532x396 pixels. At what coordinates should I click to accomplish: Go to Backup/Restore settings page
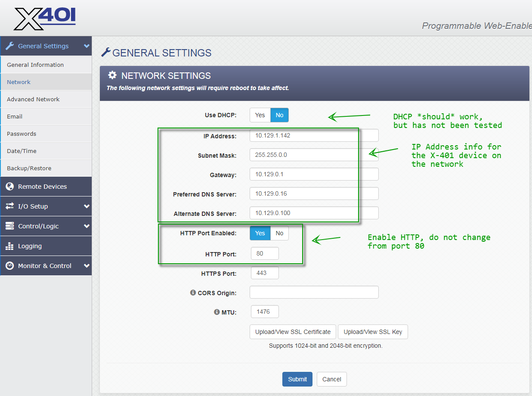pyautogui.click(x=29, y=168)
